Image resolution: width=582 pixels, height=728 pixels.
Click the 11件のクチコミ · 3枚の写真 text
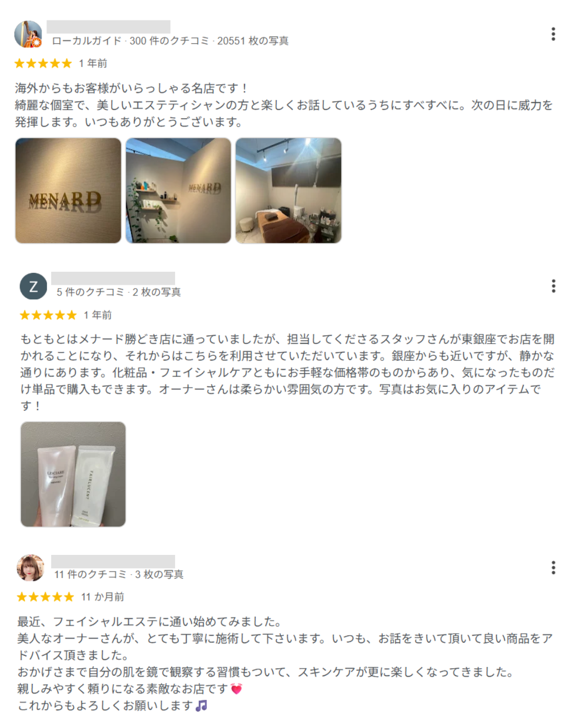point(119,575)
